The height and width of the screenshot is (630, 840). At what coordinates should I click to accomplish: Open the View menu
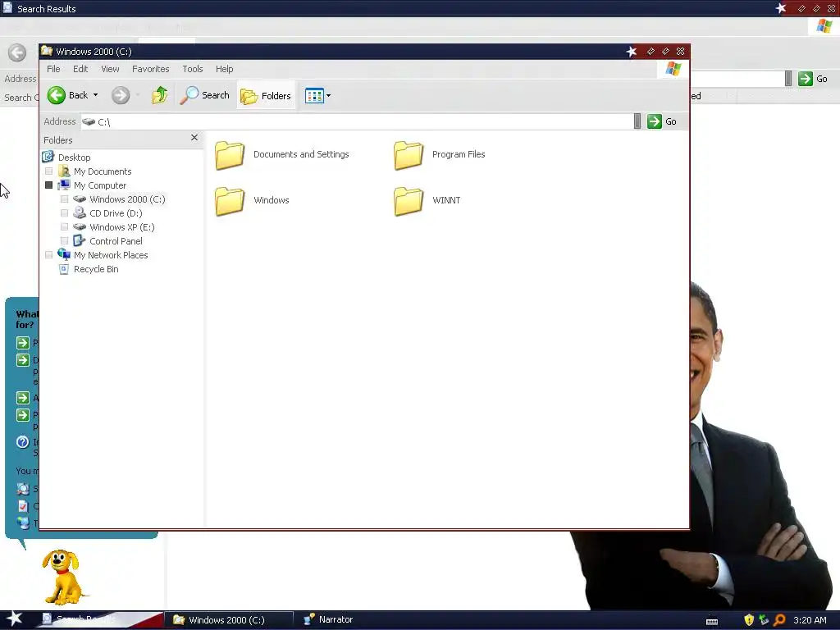click(111, 69)
